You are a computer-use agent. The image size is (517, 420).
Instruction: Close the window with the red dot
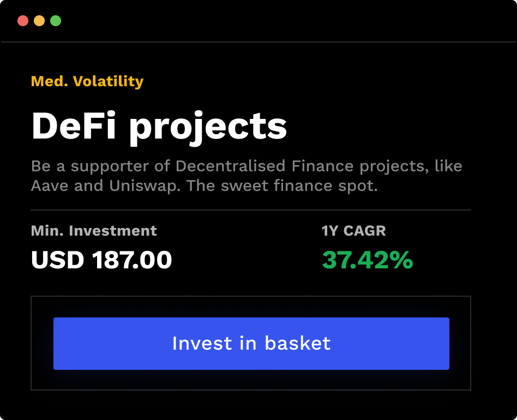click(23, 21)
